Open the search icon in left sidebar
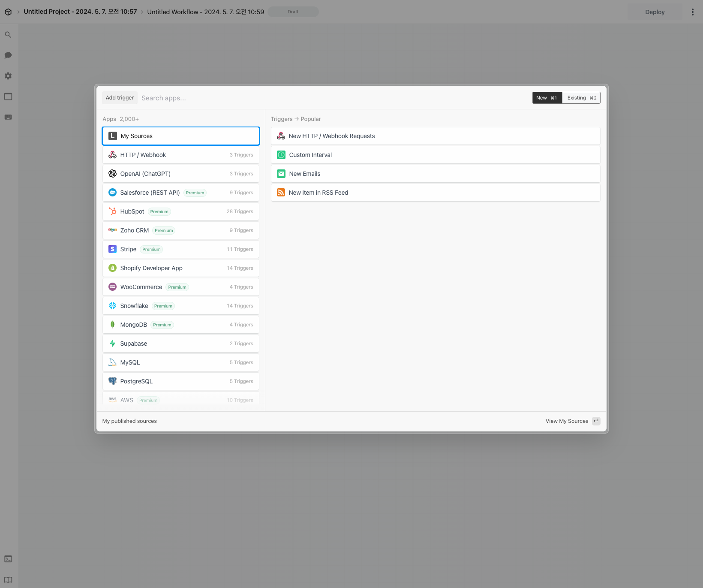The width and height of the screenshot is (703, 588). [x=8, y=35]
